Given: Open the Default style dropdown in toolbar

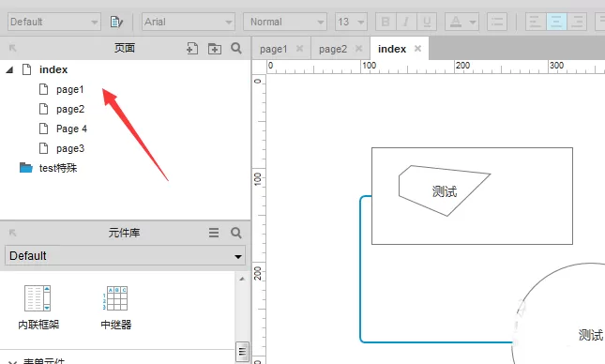Looking at the screenshot, I should click(54, 22).
